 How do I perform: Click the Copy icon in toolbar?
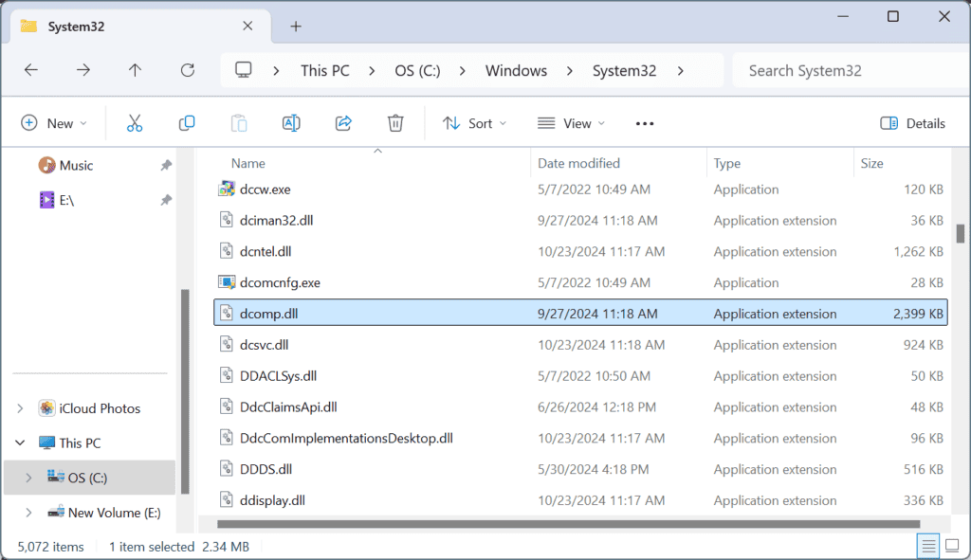pos(187,123)
